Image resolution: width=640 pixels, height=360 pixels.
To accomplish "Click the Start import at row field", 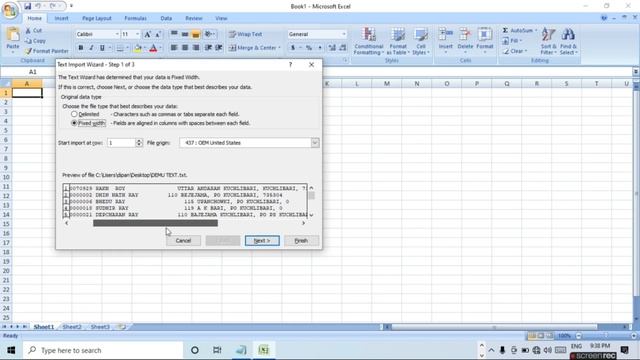I will (121, 143).
